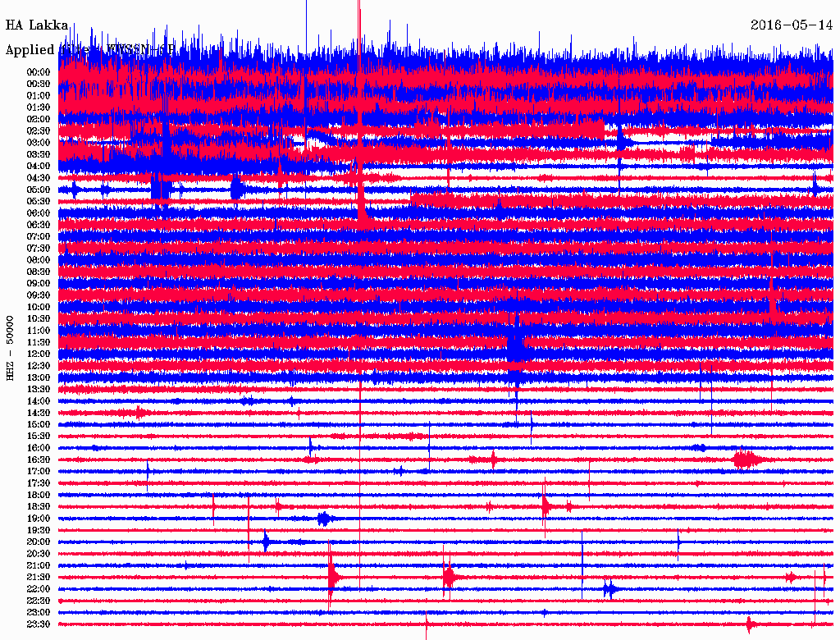
Task: Click the 03:30 time label
Action: [x=39, y=155]
